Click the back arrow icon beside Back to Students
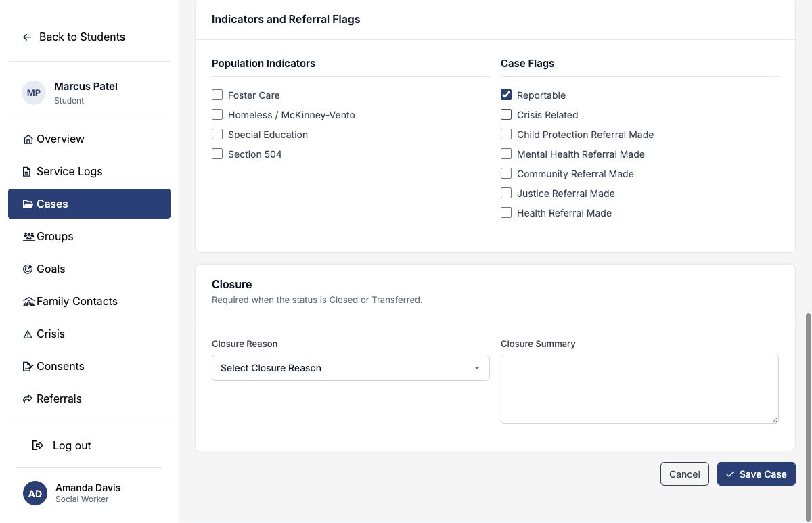Viewport: 812px width, 523px height. (27, 37)
